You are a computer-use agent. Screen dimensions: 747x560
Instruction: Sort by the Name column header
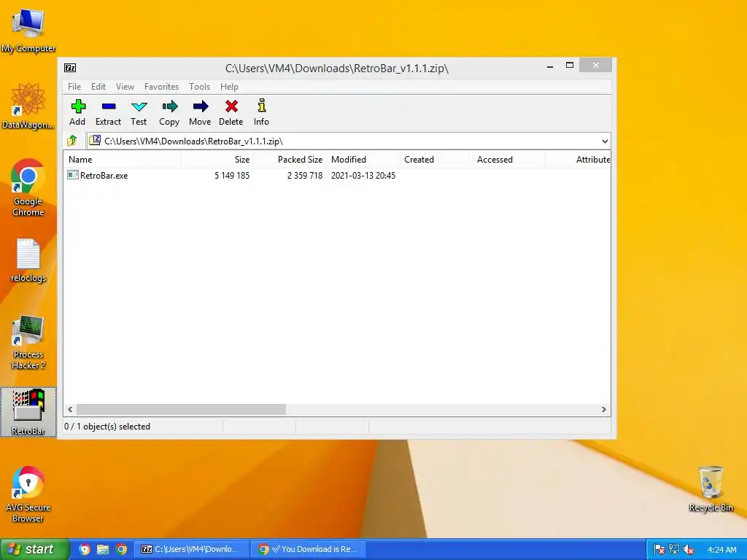[122, 160]
